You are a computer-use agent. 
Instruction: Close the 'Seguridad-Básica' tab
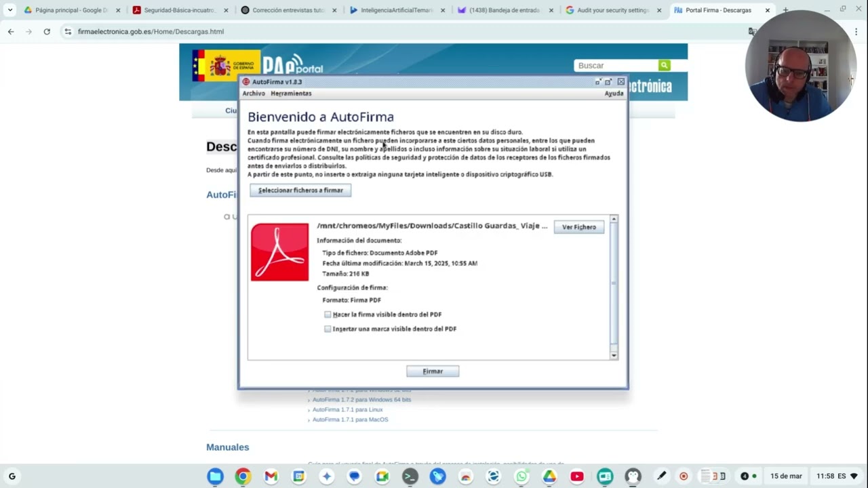point(226,10)
